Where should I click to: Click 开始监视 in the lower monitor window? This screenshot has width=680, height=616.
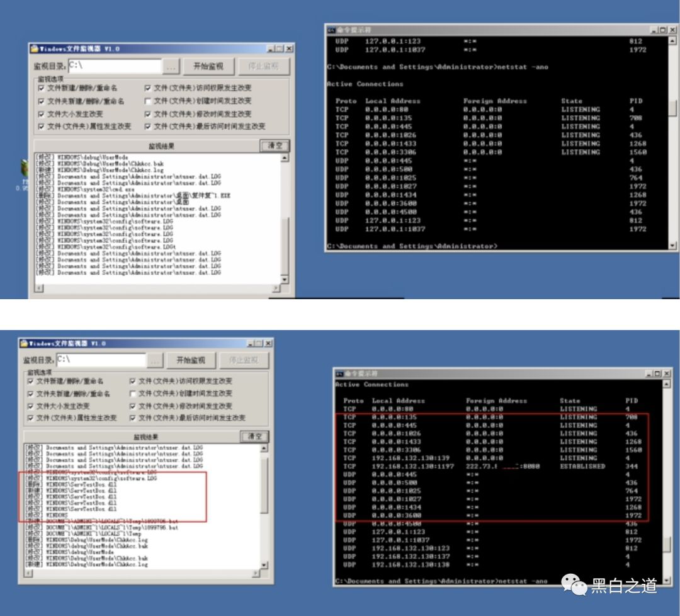click(x=191, y=360)
